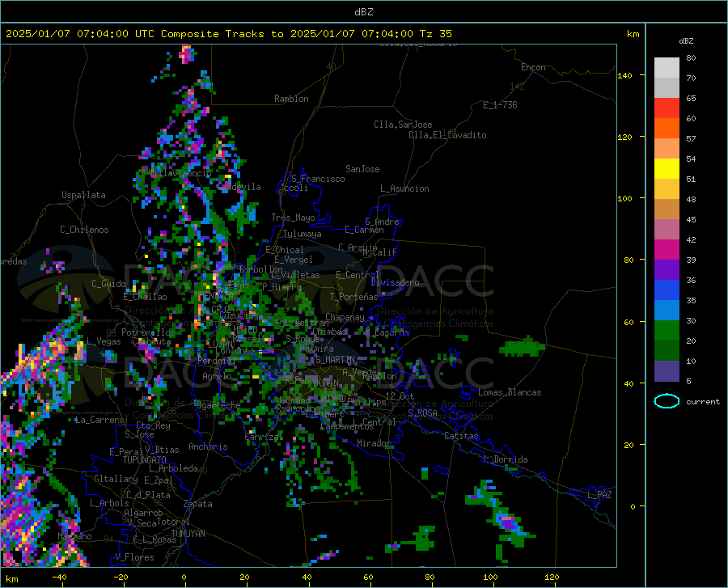Click the L_PAZ location label
The height and width of the screenshot is (588, 728).
599,495
